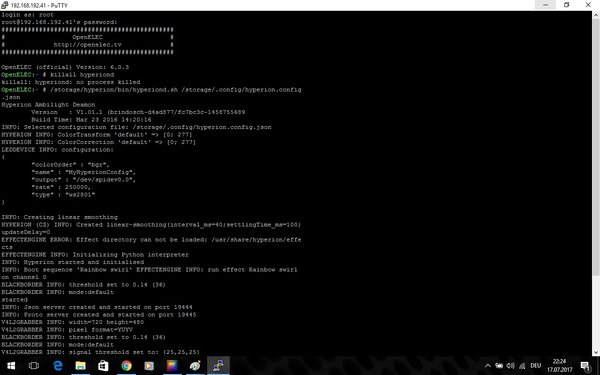Click the 'V4L2GRABBER INFO: pixel format=YUYV' line
The height and width of the screenshot is (375, 600).
[67, 329]
